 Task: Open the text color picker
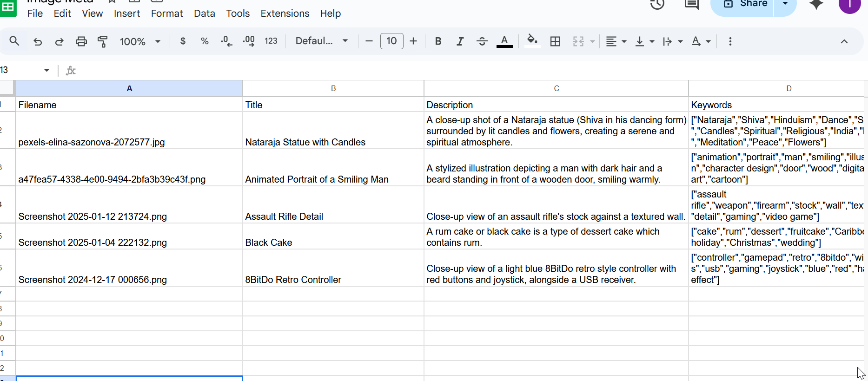tap(504, 41)
